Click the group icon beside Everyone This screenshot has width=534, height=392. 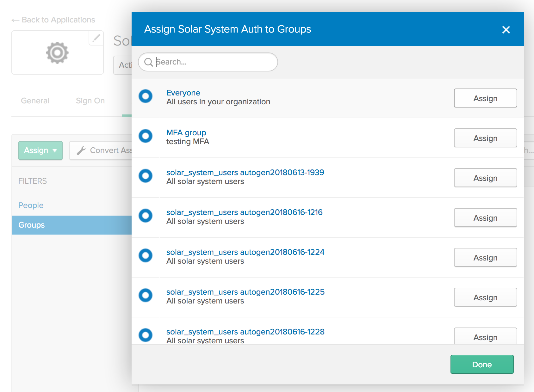[146, 96]
